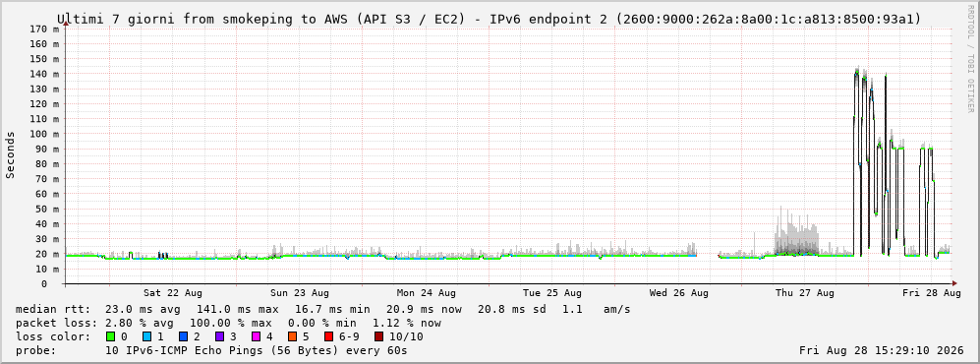
Task: Click the Thu 27 Aug axis label
Action: pos(805,293)
